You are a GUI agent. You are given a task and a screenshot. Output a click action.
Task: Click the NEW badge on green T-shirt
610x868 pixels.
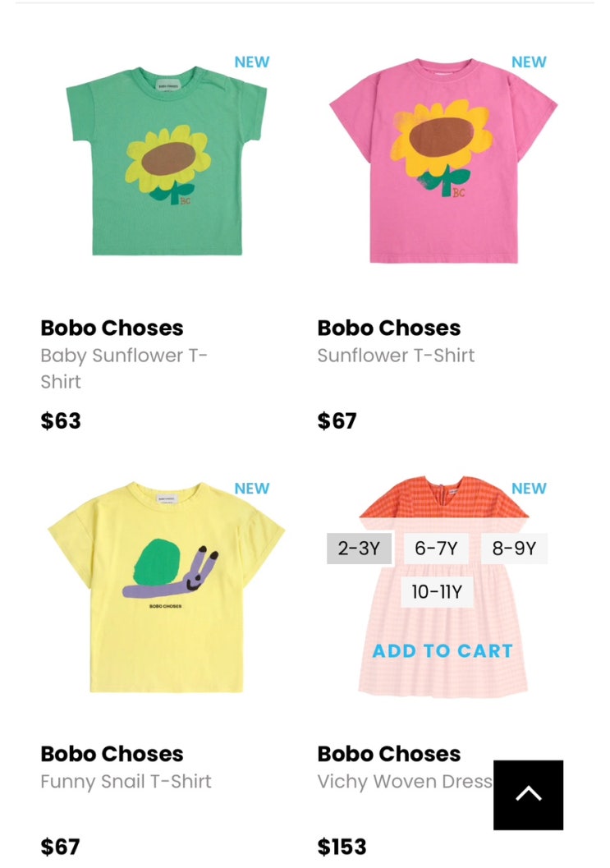point(252,62)
